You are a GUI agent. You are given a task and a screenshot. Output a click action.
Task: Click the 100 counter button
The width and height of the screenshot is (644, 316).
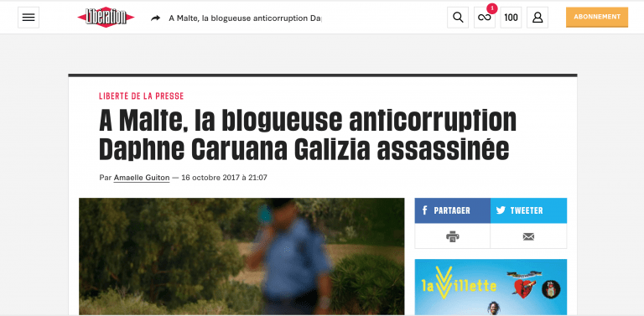511,18
